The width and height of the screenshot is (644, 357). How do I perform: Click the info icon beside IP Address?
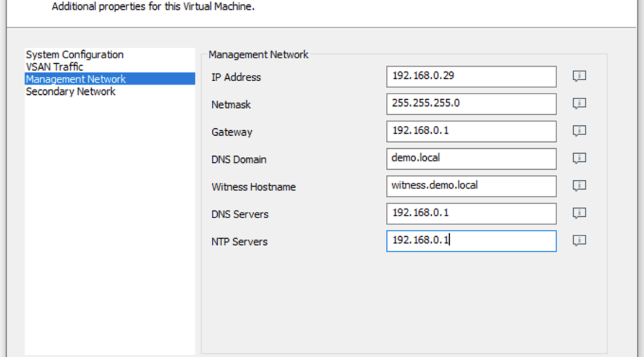(x=579, y=76)
